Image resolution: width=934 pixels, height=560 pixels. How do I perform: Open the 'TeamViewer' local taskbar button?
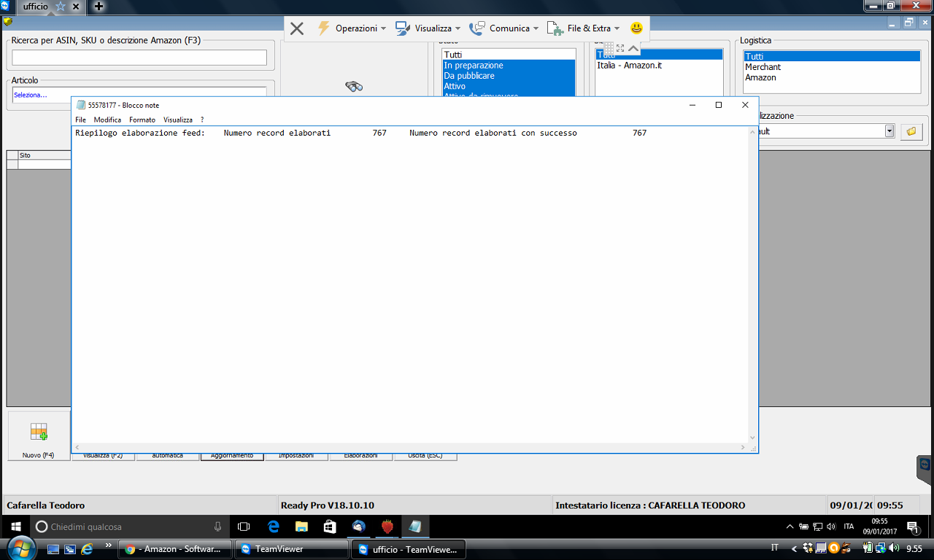pyautogui.click(x=292, y=549)
